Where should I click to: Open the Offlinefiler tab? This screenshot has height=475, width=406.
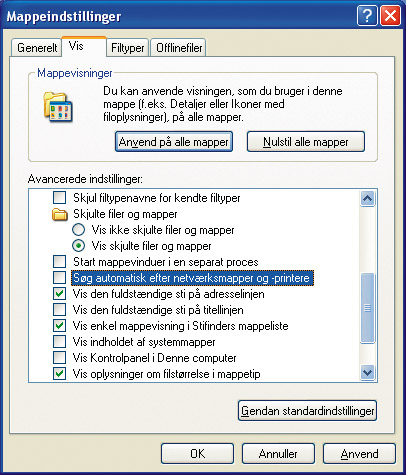179,48
